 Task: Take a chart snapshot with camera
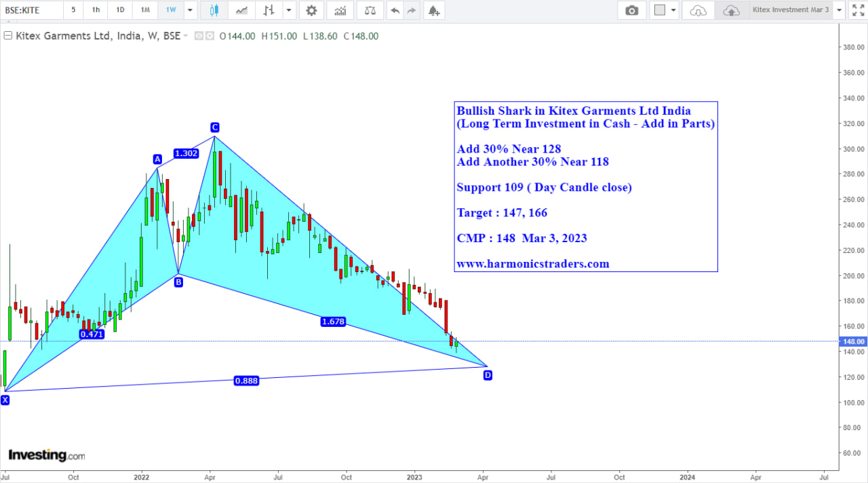(x=631, y=10)
